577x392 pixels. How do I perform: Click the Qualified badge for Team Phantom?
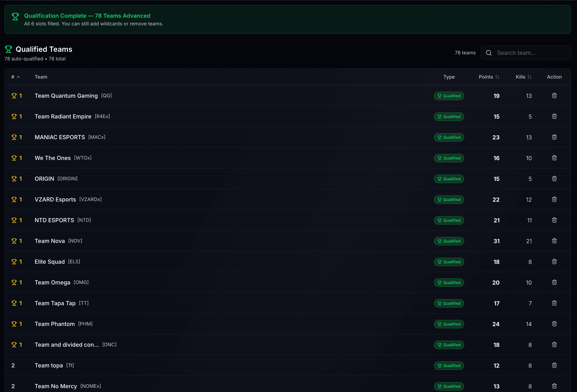pyautogui.click(x=449, y=324)
